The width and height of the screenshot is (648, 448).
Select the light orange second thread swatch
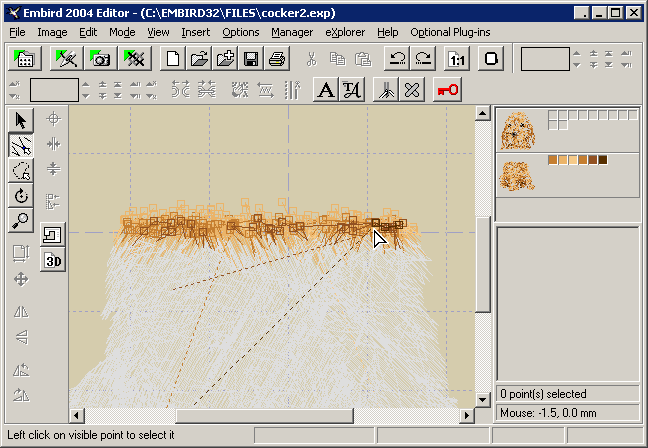pyautogui.click(x=562, y=160)
